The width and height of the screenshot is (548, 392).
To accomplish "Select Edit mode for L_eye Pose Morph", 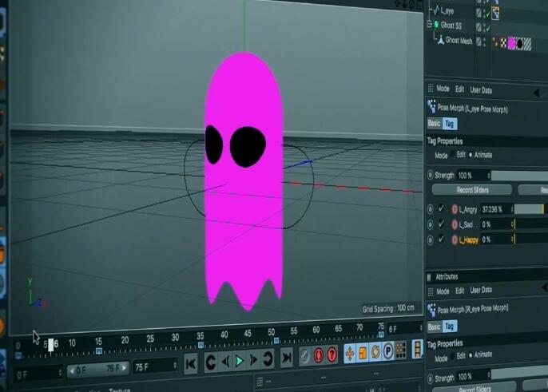I will pyautogui.click(x=453, y=154).
